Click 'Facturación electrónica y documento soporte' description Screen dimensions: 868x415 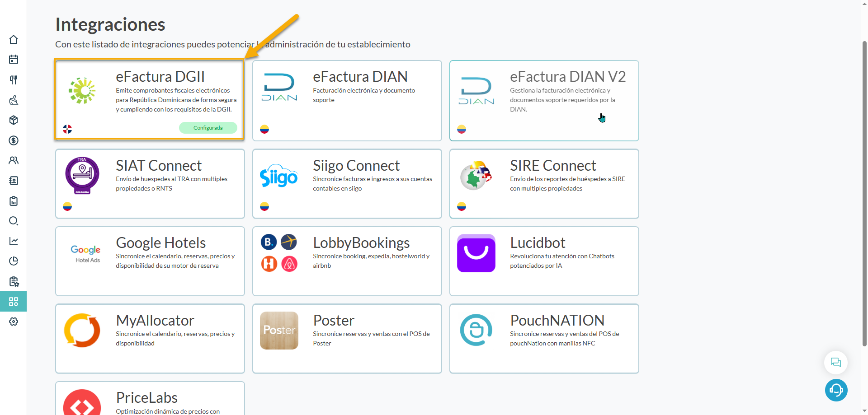(x=364, y=95)
